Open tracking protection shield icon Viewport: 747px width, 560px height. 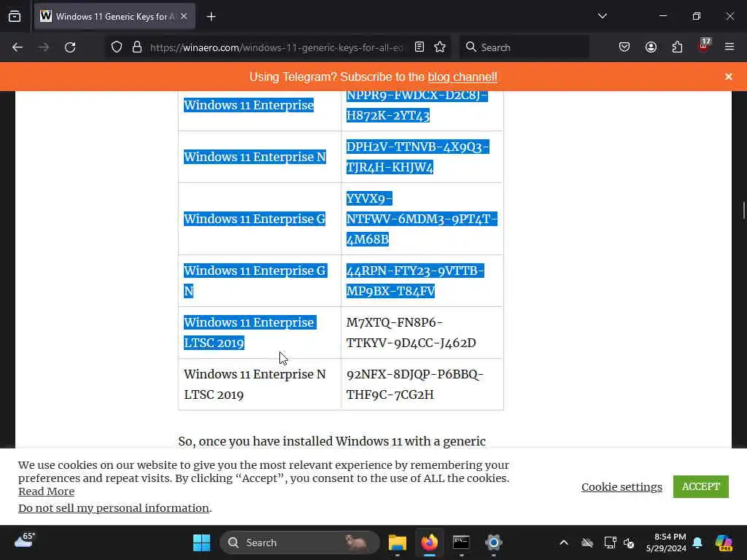[x=117, y=47]
